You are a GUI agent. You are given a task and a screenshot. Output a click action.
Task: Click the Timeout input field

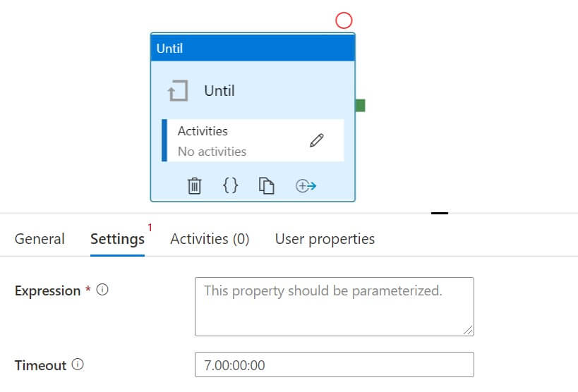pyautogui.click(x=334, y=365)
